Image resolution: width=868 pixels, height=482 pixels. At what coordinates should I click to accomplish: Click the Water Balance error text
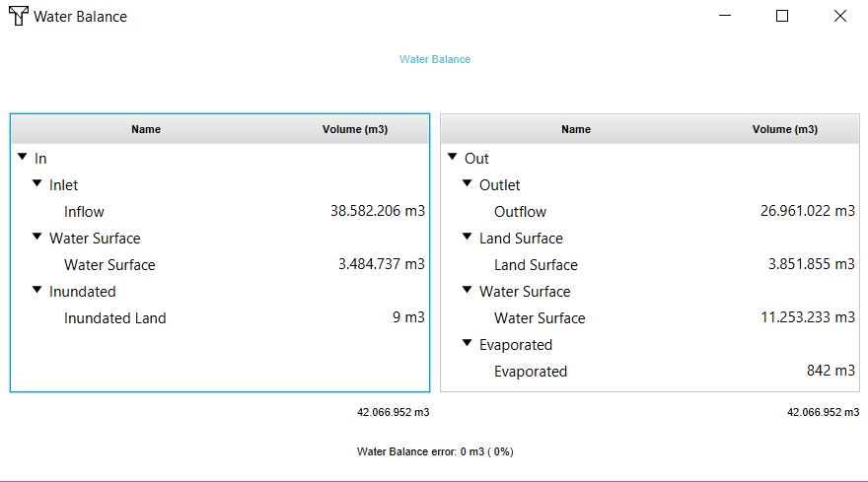coord(435,451)
